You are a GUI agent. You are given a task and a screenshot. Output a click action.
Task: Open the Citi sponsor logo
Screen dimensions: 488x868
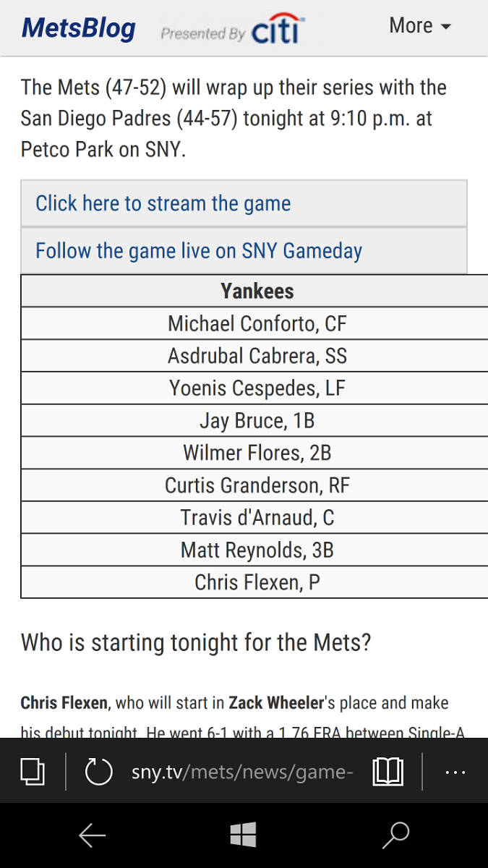[278, 29]
